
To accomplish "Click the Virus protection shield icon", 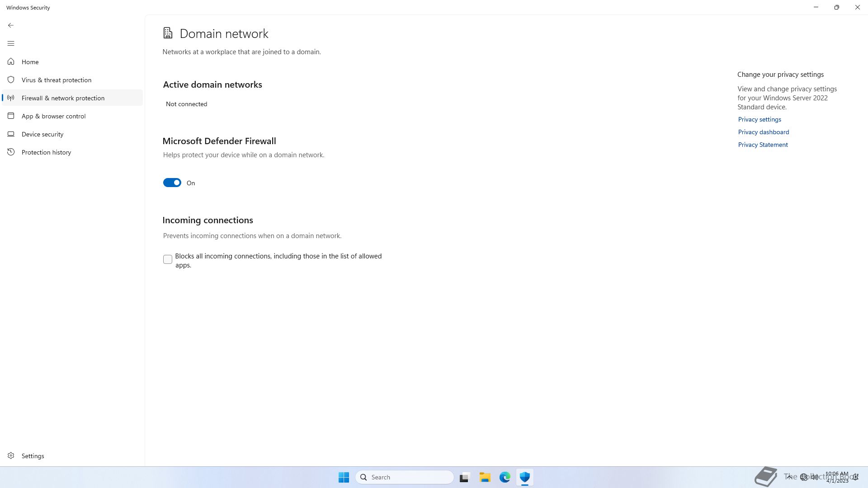I will click(x=11, y=80).
